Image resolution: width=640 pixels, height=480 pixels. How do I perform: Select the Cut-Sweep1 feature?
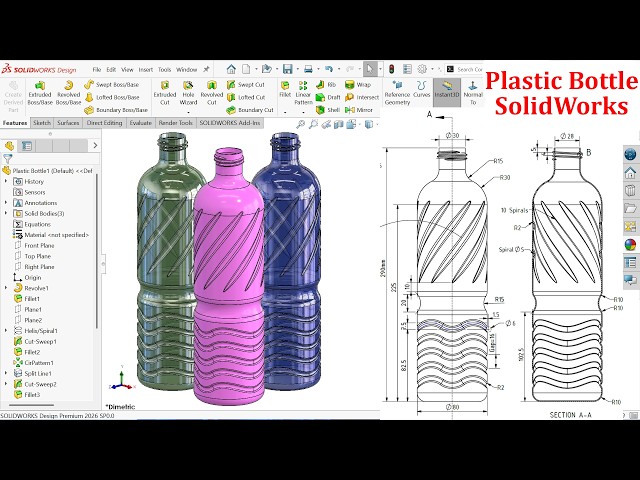35,341
